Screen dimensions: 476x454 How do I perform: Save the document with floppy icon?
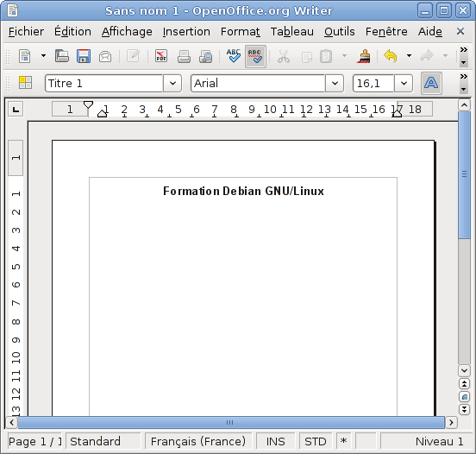[x=84, y=56]
